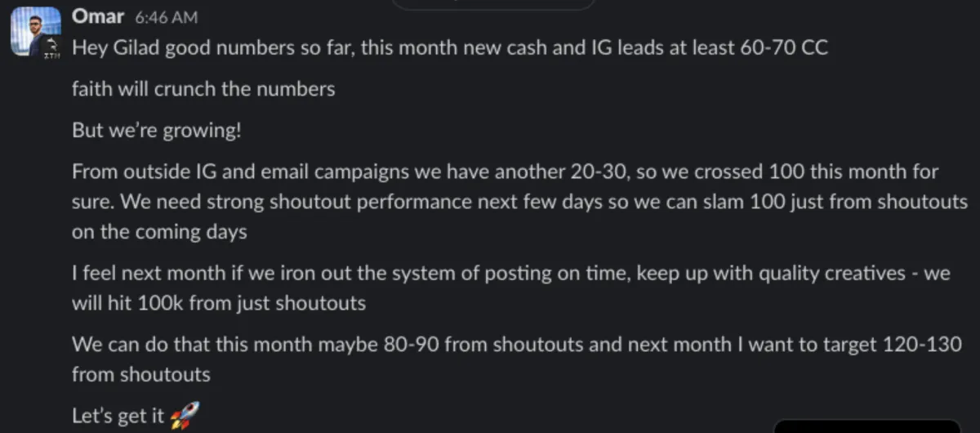
Task: Click the "from shoutouts" final text line
Action: 140,375
